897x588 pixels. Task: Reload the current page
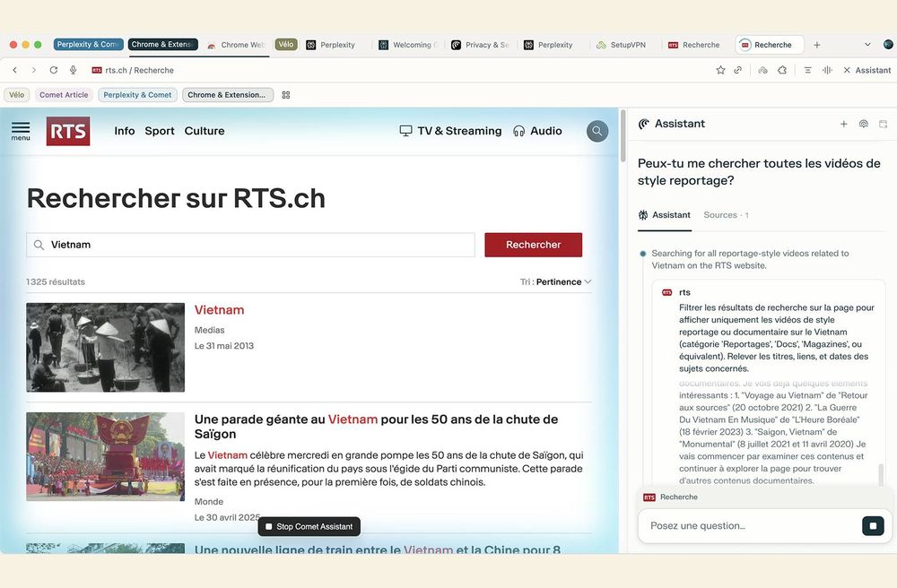[53, 70]
